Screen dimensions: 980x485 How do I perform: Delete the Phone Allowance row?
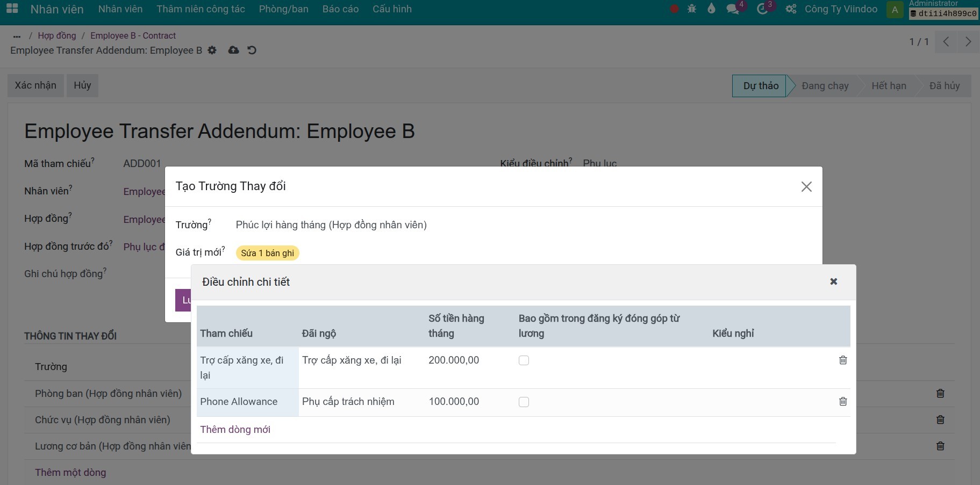pyautogui.click(x=843, y=402)
